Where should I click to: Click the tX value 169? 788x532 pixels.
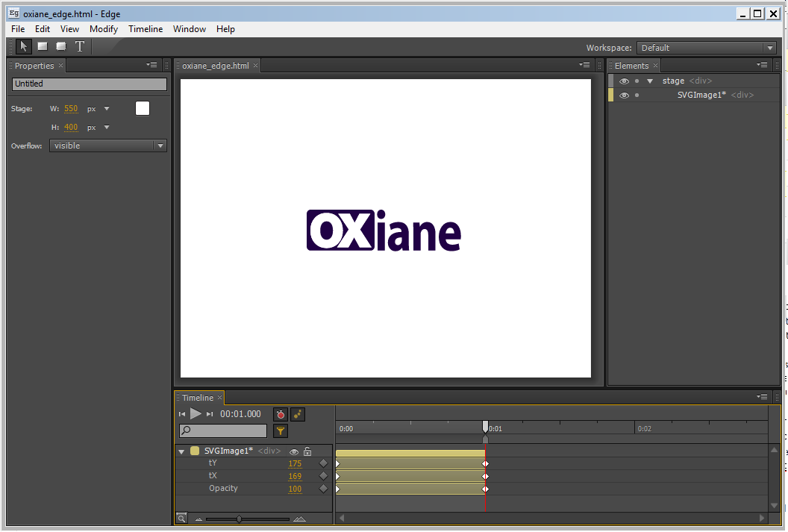[295, 476]
